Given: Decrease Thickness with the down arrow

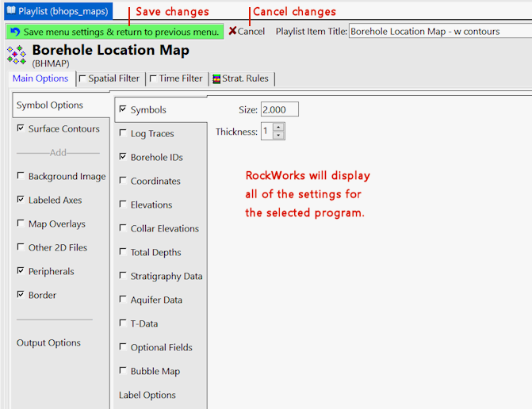Looking at the screenshot, I should 278,136.
